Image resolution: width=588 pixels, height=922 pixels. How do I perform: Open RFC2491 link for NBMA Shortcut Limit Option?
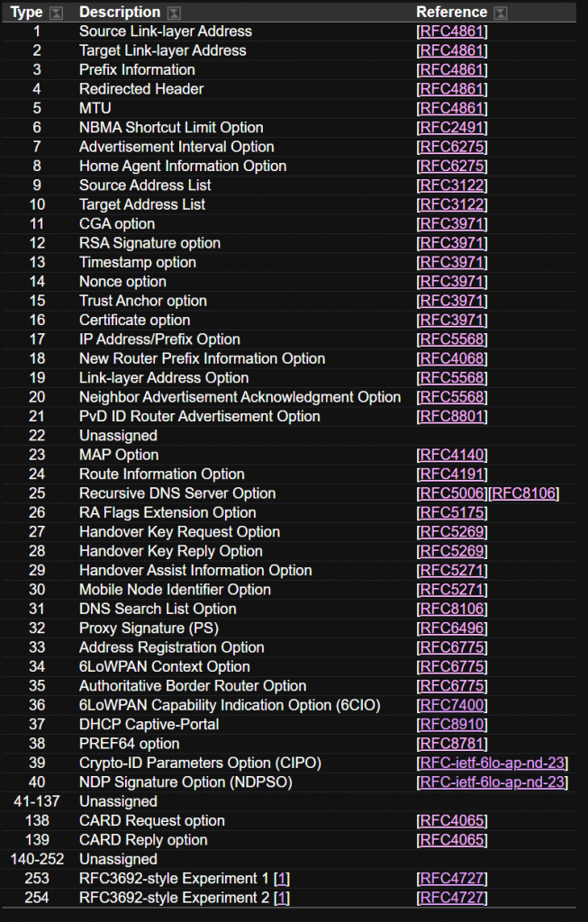[x=452, y=128]
